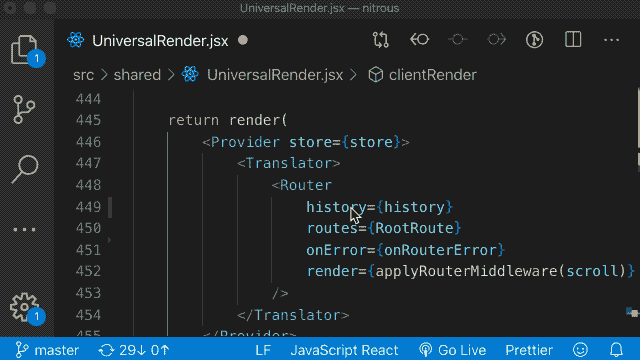The height and width of the screenshot is (360, 640).
Task: Open the editor More Actions menu
Action: pyautogui.click(x=611, y=40)
